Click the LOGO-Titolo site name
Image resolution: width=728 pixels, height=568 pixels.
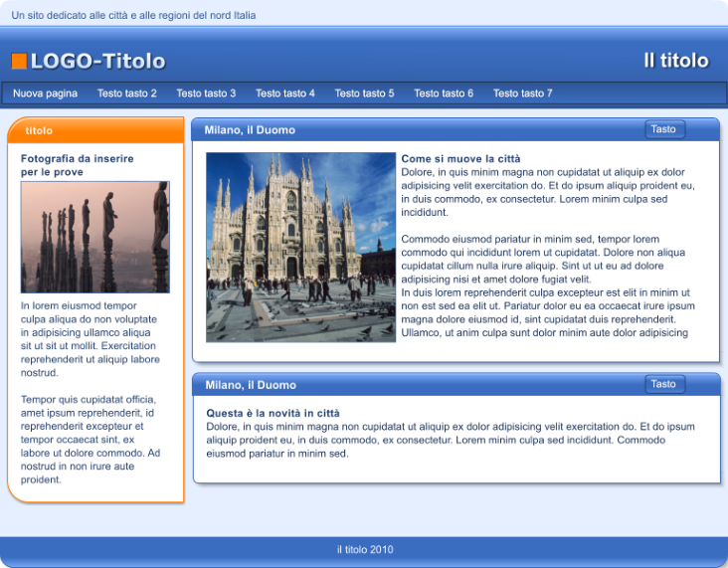click(x=97, y=62)
